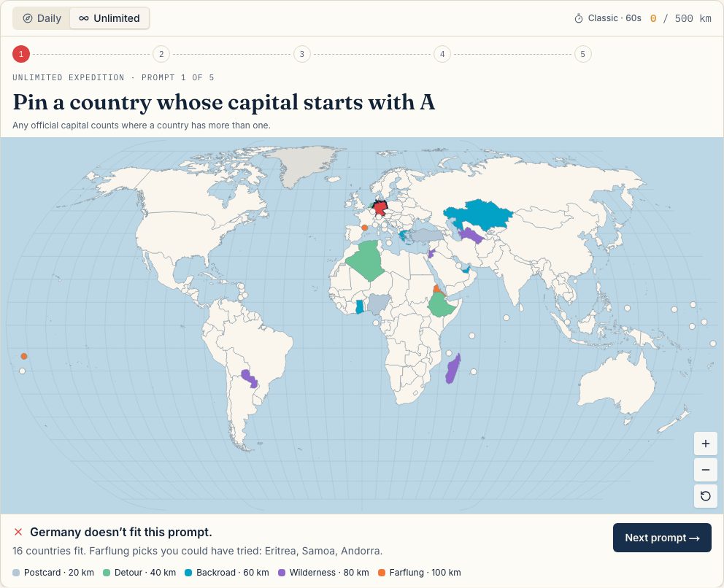The width and height of the screenshot is (724, 588).
Task: Pin green Algeria in North Africa
Action: point(366,260)
